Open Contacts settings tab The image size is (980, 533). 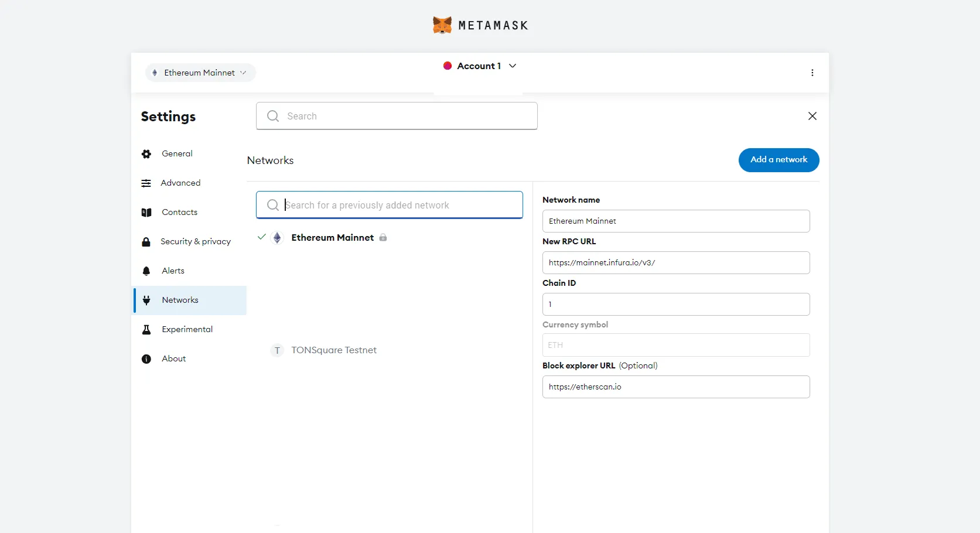(190, 212)
